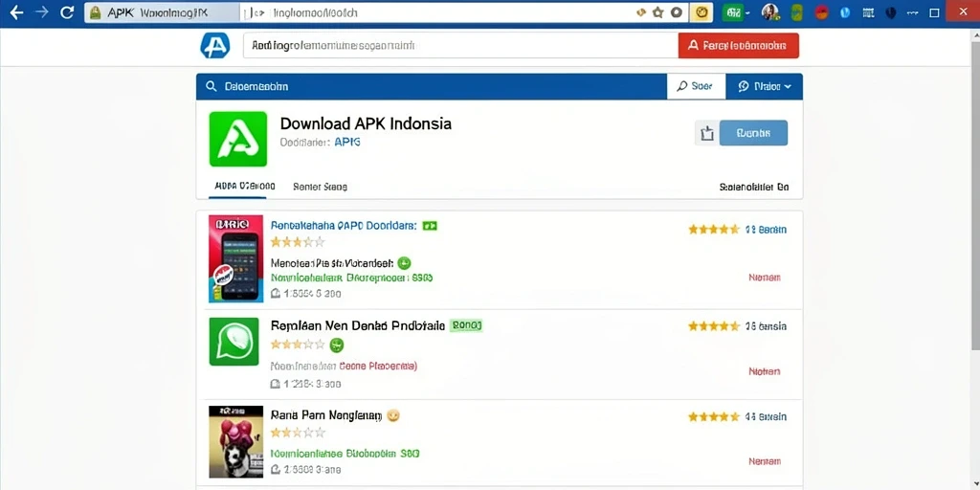This screenshot has width=980, height=490.
Task: Click the orange icon left of the bookmark star
Action: pos(640,12)
